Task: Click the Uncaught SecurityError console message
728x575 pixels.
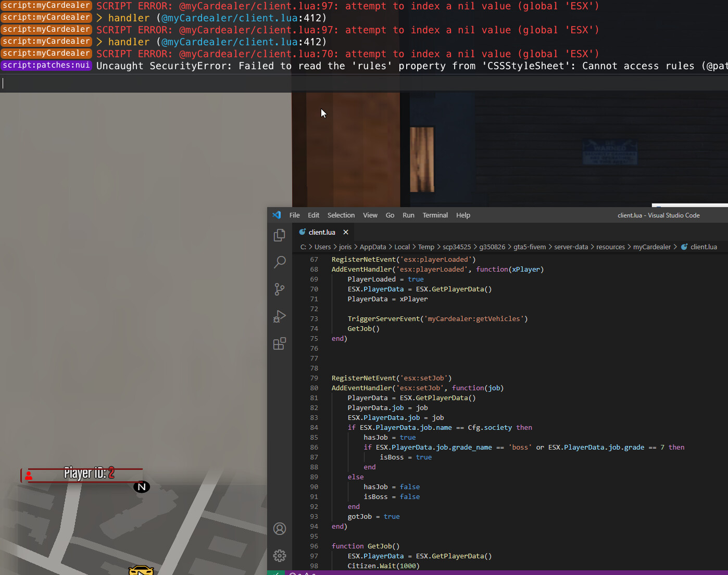Action: point(412,66)
